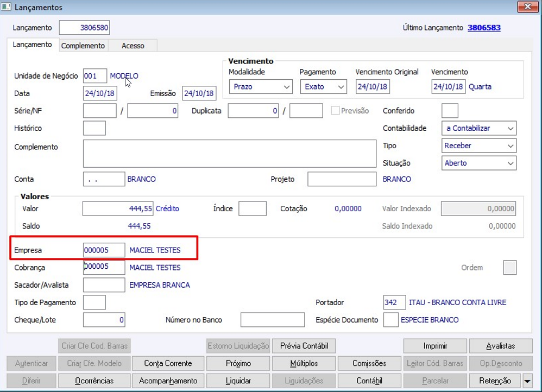Image resolution: width=542 pixels, height=392 pixels.
Task: Open the Modalidade dropdown showing Prazo
Action: (x=261, y=87)
